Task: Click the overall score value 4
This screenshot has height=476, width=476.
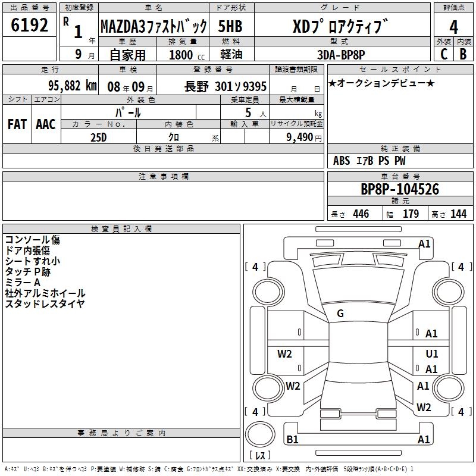Action: click(453, 27)
